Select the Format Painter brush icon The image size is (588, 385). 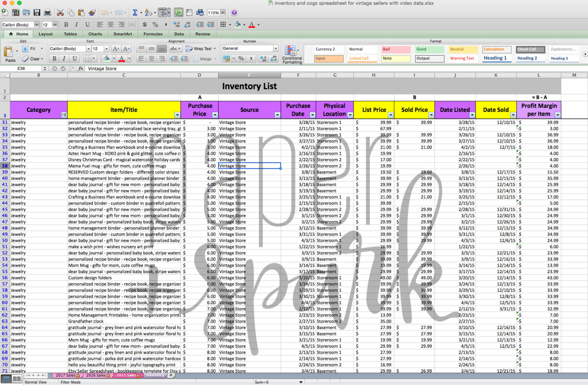pyautogui.click(x=91, y=12)
